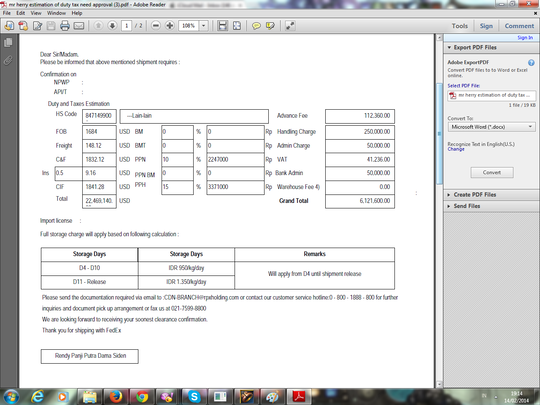Select the Highlight text tool icon
Viewport: 540px width, 405px height.
coord(270,26)
